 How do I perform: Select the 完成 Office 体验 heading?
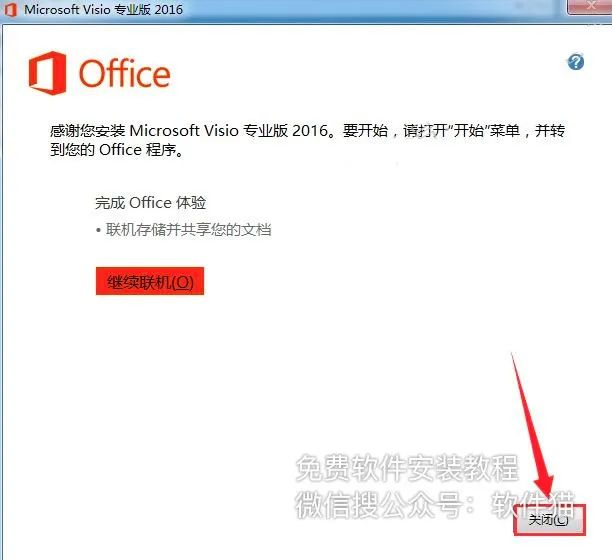point(151,203)
